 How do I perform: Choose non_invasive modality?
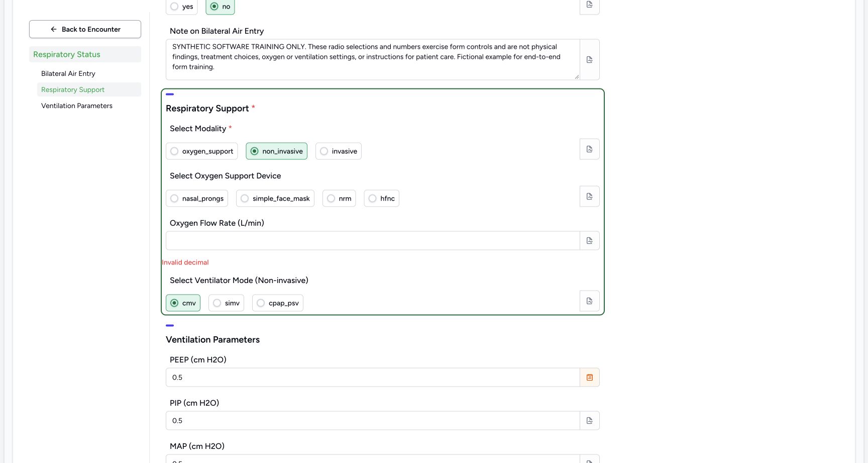coord(276,151)
